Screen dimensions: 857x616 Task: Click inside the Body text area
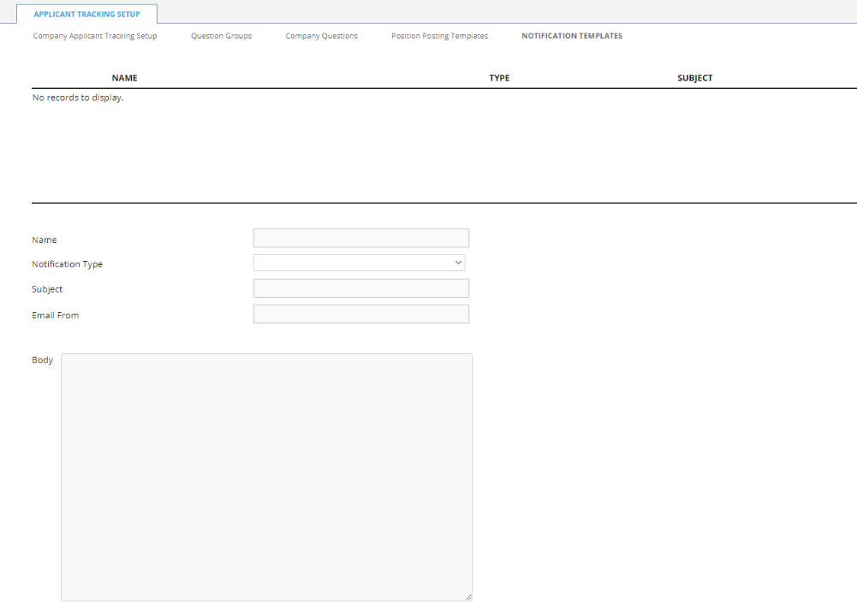(x=267, y=477)
